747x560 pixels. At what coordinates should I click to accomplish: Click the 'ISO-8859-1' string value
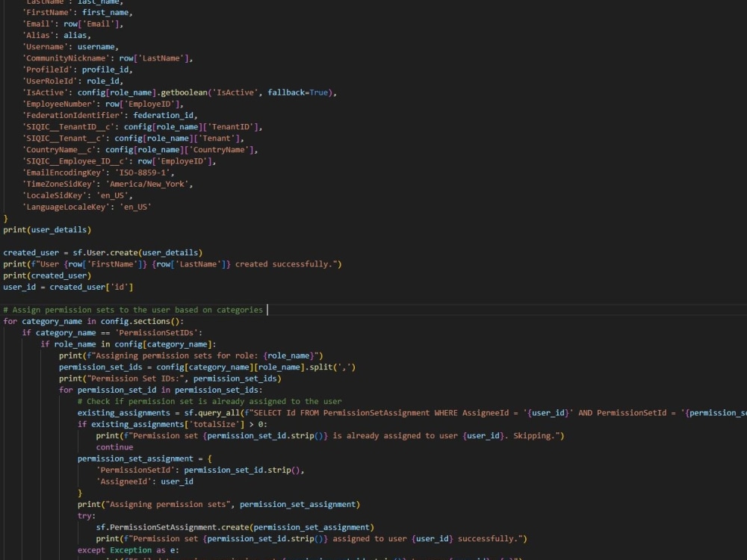pyautogui.click(x=143, y=172)
